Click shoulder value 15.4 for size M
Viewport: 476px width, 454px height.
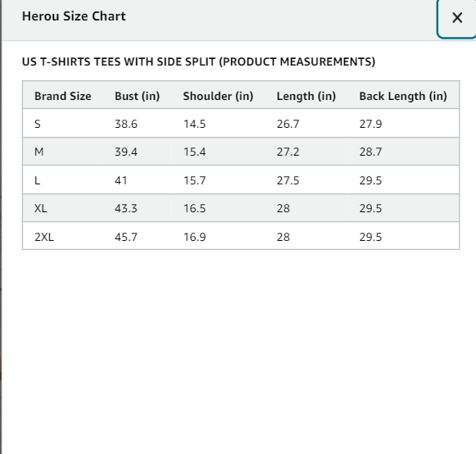tap(195, 152)
